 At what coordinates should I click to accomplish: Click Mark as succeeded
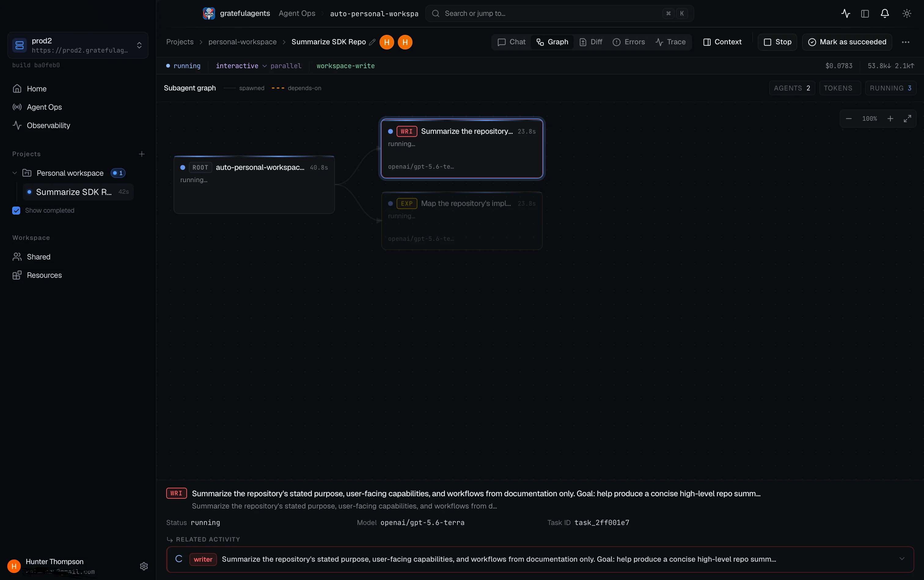(x=847, y=42)
